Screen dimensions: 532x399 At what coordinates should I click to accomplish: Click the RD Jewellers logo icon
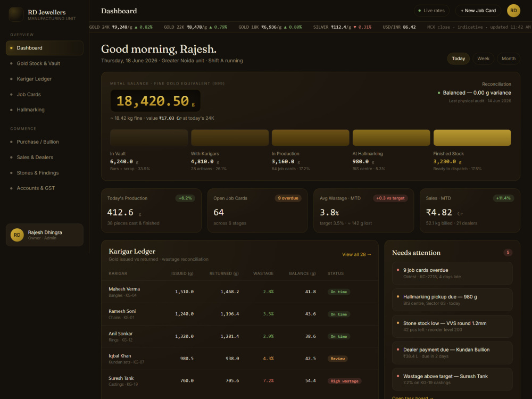click(16, 14)
